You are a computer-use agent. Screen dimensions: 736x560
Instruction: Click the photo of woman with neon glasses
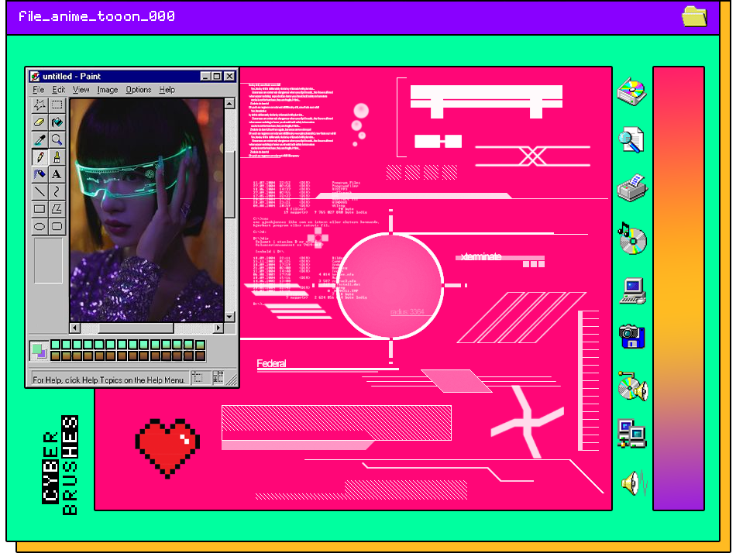click(x=147, y=210)
